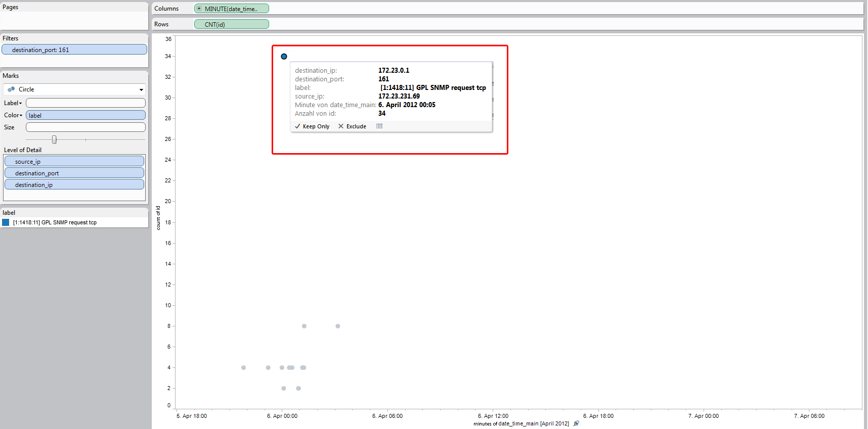Click the Keep Only checkmark icon
This screenshot has height=429, width=868.
(x=297, y=126)
